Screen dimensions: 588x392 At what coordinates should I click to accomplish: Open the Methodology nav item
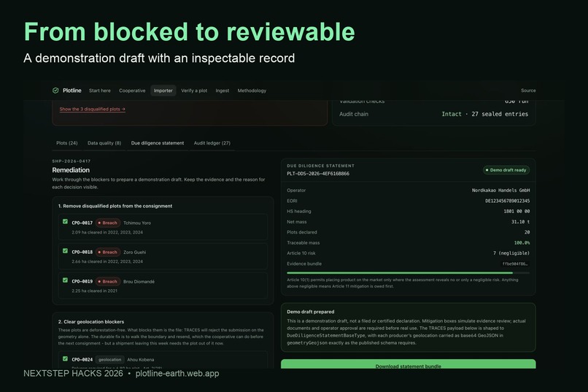(x=252, y=91)
